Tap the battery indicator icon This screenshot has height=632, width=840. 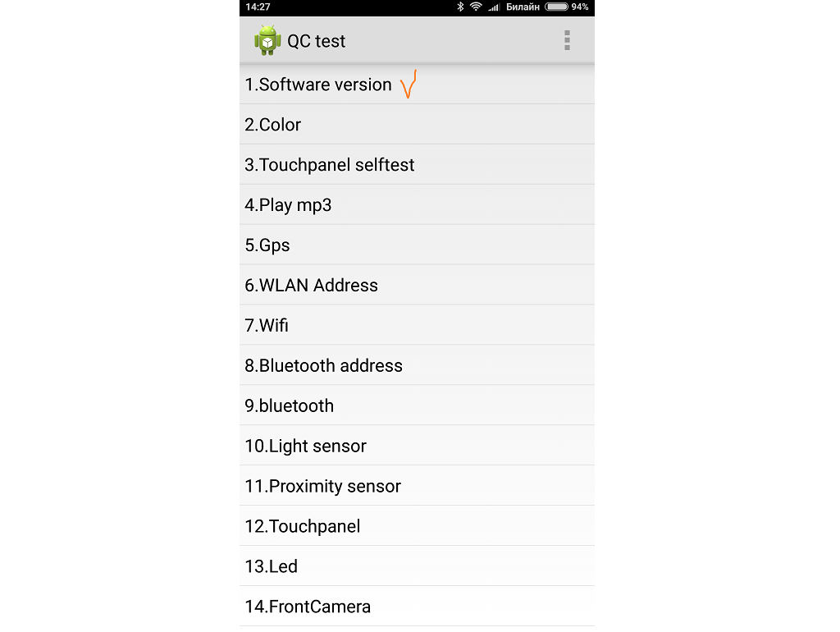click(x=556, y=7)
